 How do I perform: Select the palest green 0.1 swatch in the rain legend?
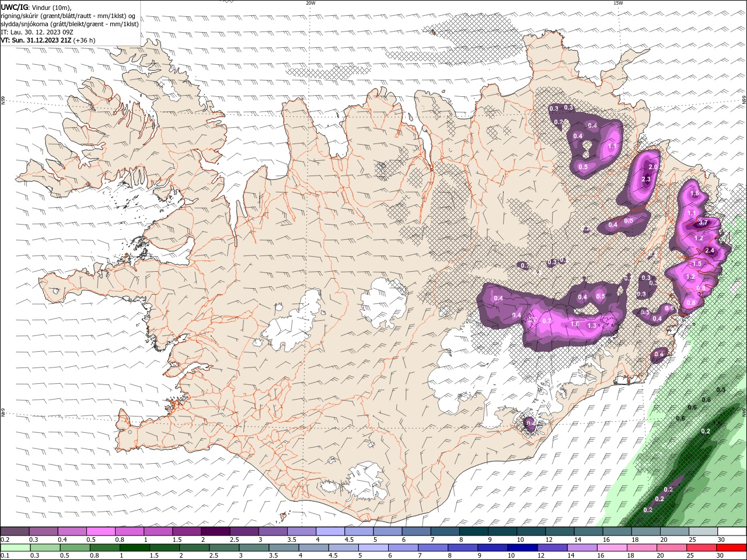click(x=15, y=548)
